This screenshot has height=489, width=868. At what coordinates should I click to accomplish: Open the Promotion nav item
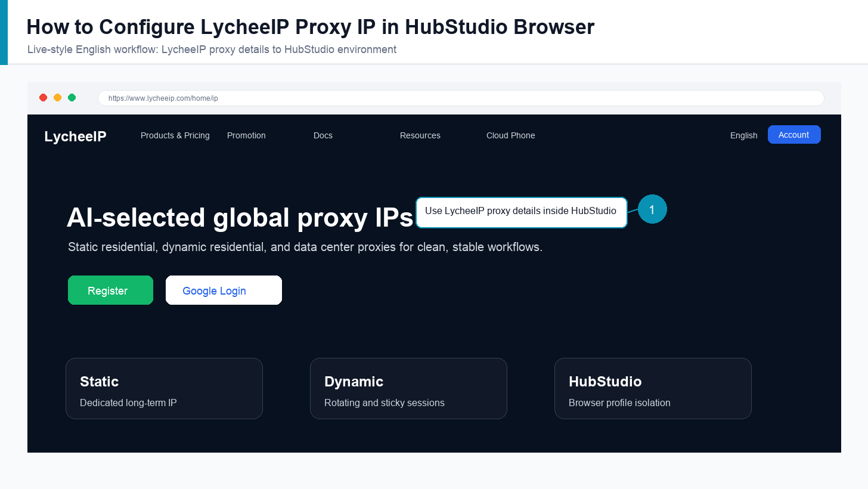[246, 135]
